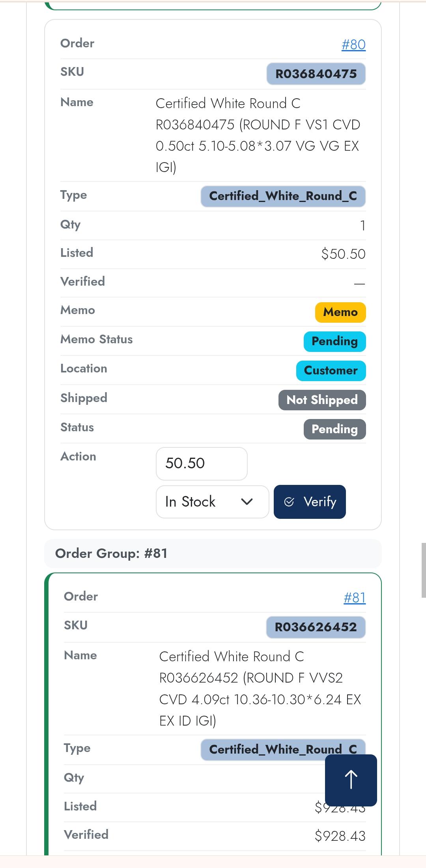Open order link #81
This screenshot has height=868, width=426.
(355, 598)
